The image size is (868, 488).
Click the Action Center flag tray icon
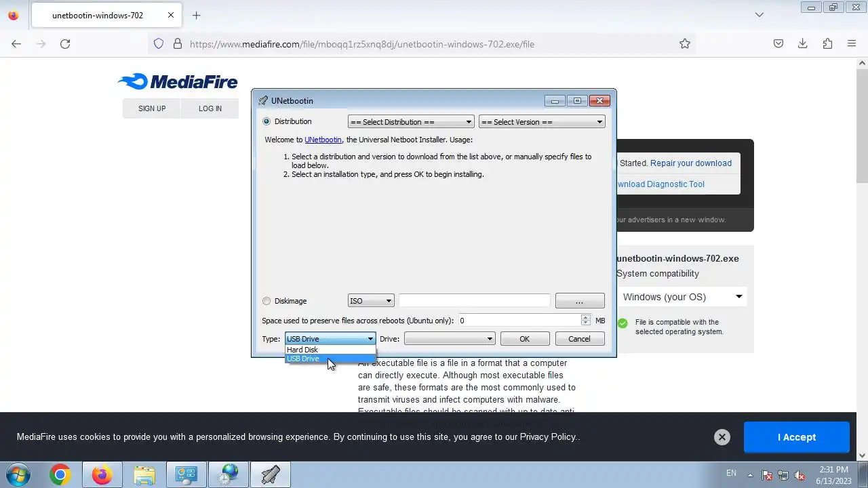tap(767, 475)
